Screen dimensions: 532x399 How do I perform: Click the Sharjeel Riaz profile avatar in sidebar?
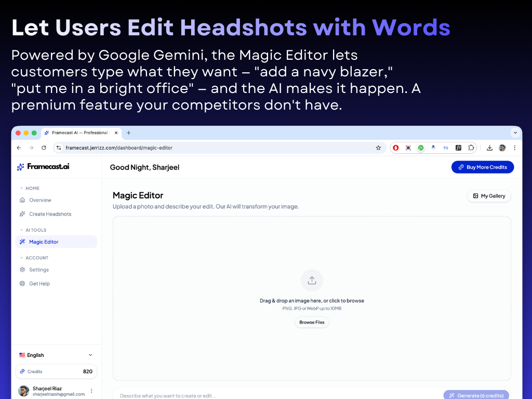23,391
